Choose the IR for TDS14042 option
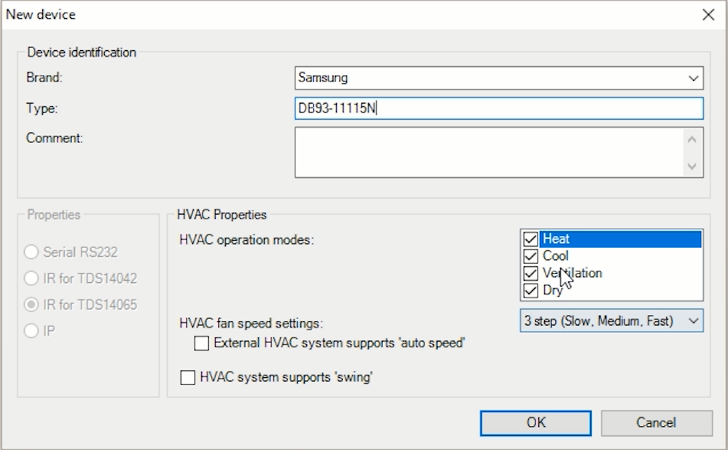This screenshot has width=728, height=450. [33, 278]
